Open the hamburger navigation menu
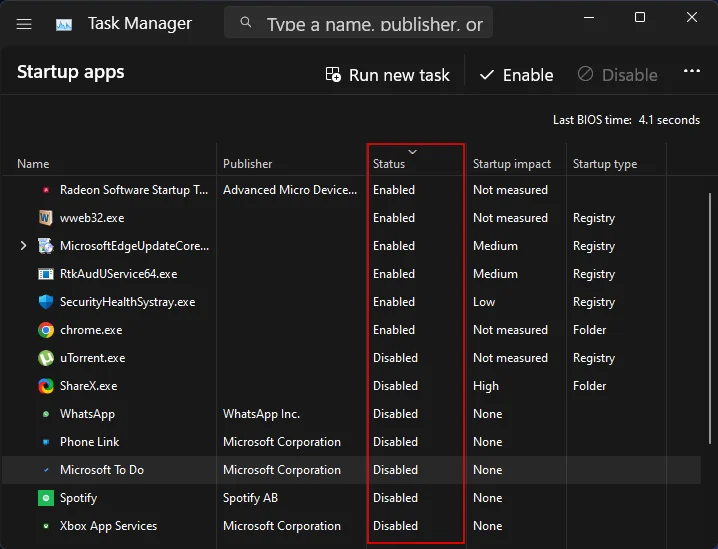 point(24,24)
